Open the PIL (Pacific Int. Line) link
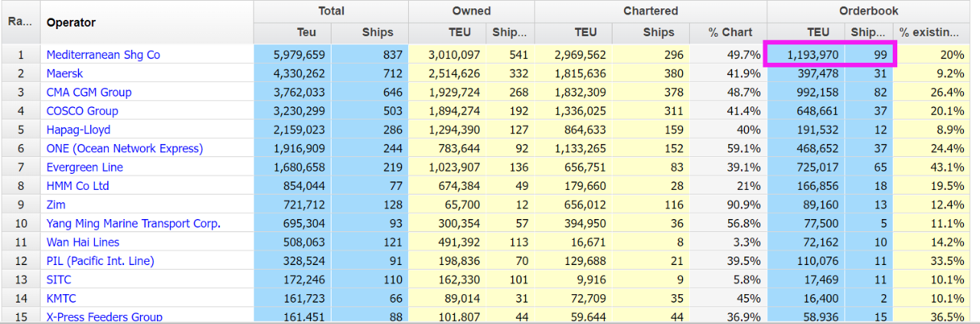Viewport: 980px width, 324px height. pyautogui.click(x=100, y=260)
